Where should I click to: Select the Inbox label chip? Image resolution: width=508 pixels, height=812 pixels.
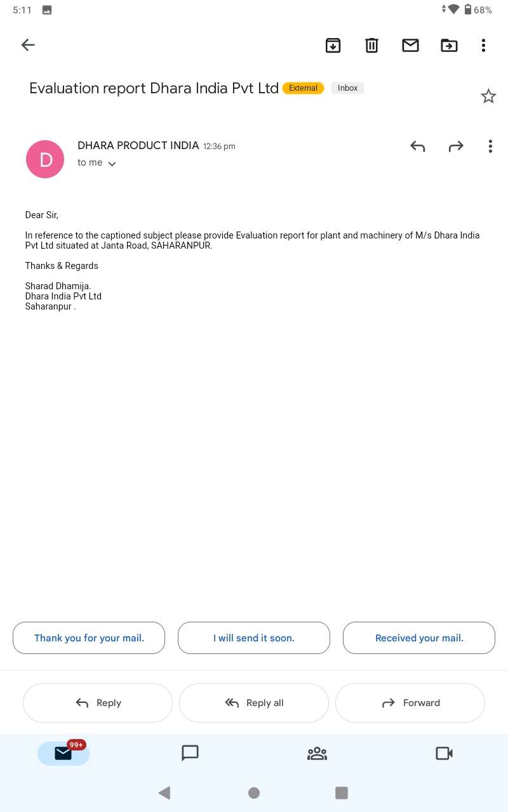[x=347, y=88]
